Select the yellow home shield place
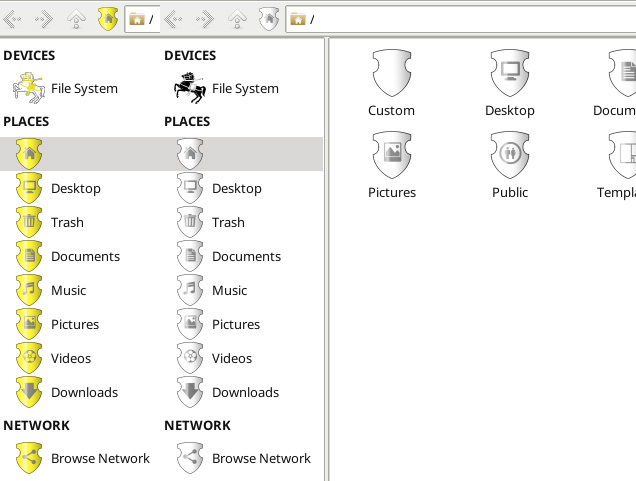The width and height of the screenshot is (636, 481). click(29, 154)
